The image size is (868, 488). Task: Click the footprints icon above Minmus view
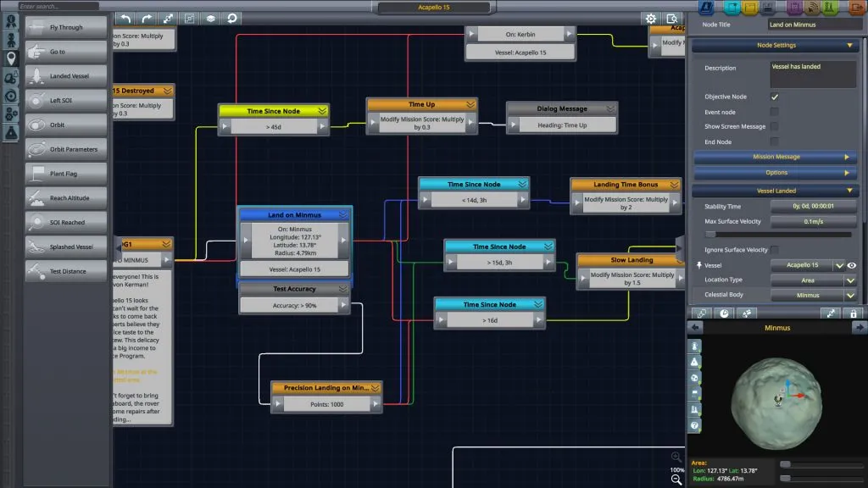click(x=747, y=313)
